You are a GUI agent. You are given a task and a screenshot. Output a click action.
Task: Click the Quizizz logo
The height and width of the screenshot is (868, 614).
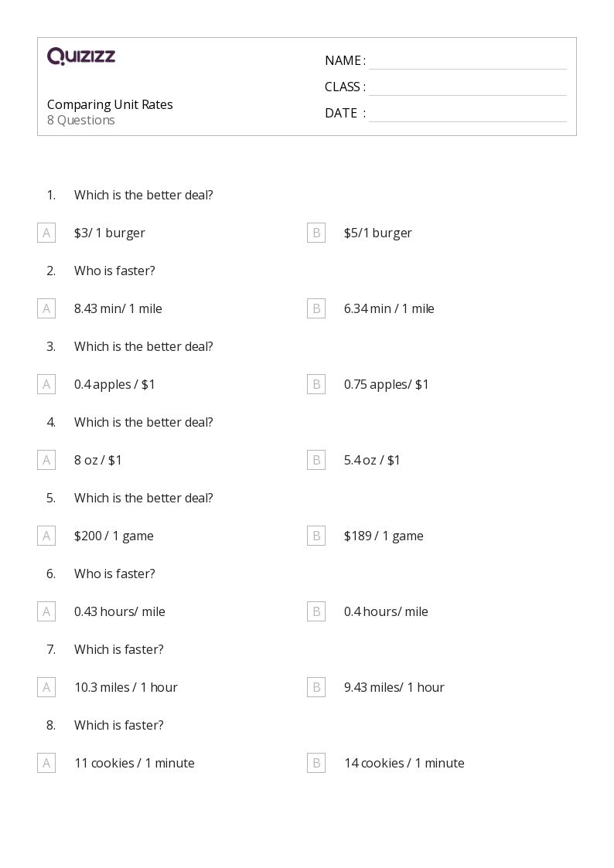(81, 56)
